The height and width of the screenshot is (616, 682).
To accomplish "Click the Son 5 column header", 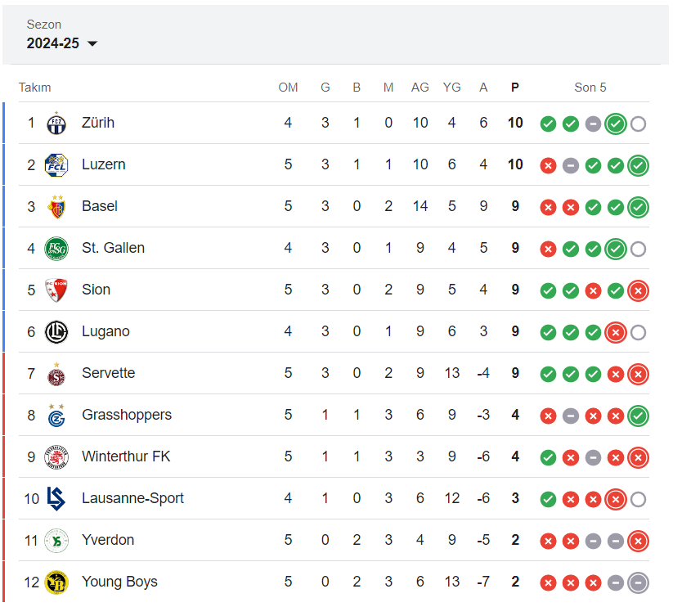I will (x=590, y=88).
